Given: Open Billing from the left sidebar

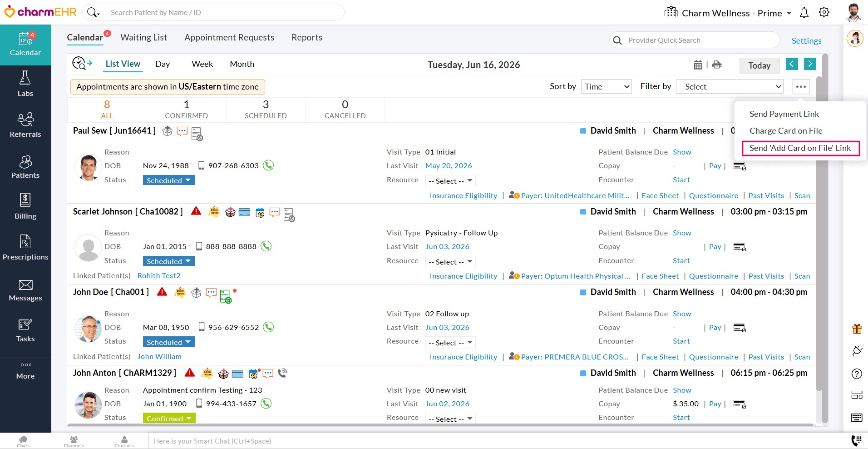Looking at the screenshot, I should click(25, 207).
